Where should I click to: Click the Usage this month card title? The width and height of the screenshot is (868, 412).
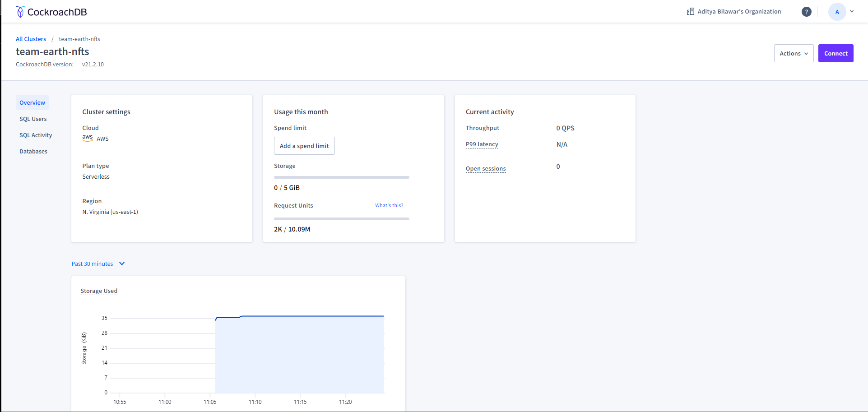(301, 112)
